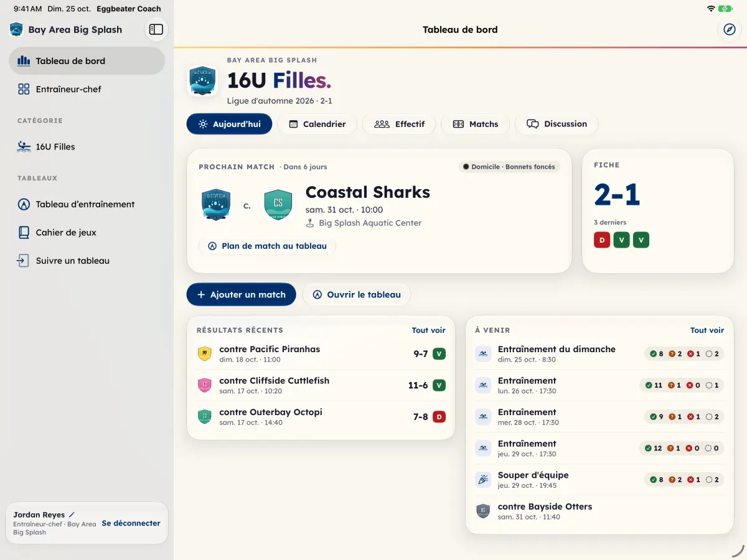Open Tableau d'entraînement in sidebar
This screenshot has height=560, width=747.
click(x=87, y=204)
